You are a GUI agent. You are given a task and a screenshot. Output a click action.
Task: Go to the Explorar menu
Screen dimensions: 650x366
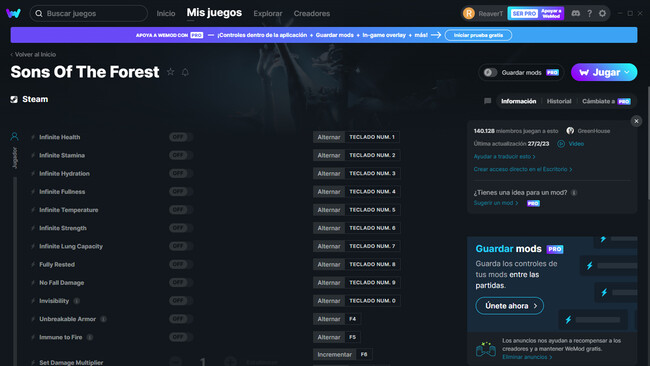(x=268, y=13)
